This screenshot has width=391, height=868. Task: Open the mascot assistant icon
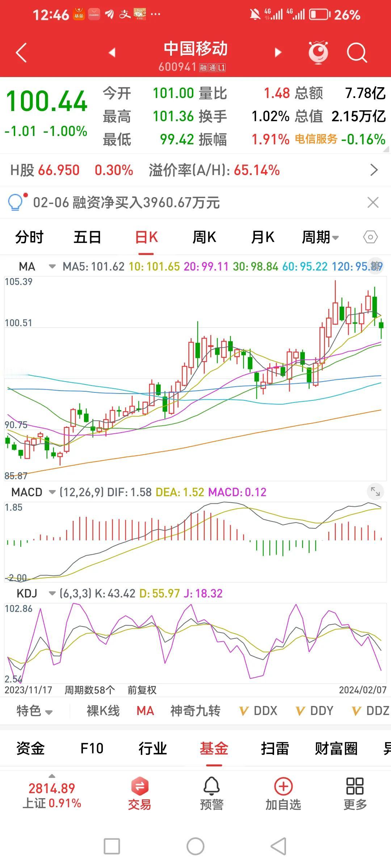point(318,52)
